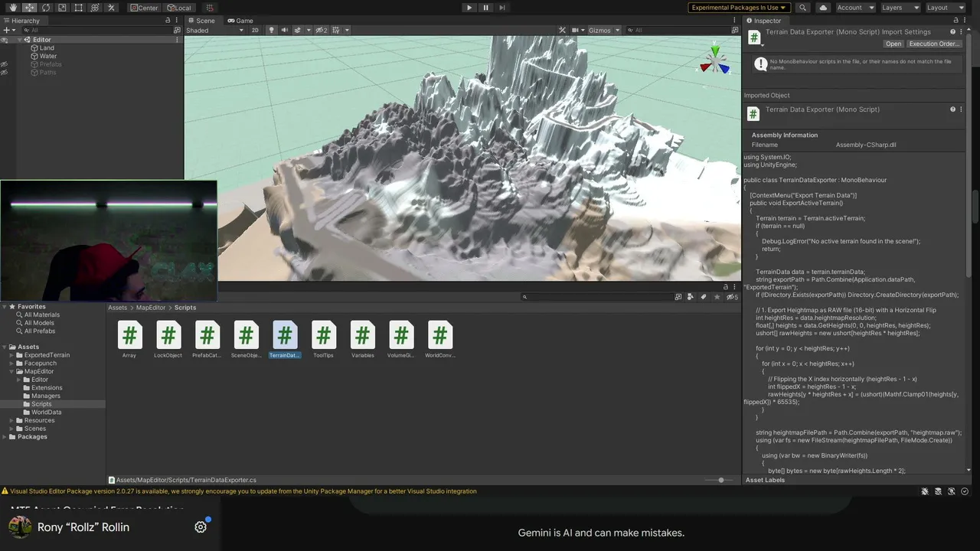Go to MapEditor in breadcrumb path
Viewport: 980px width, 551px height.
point(151,308)
